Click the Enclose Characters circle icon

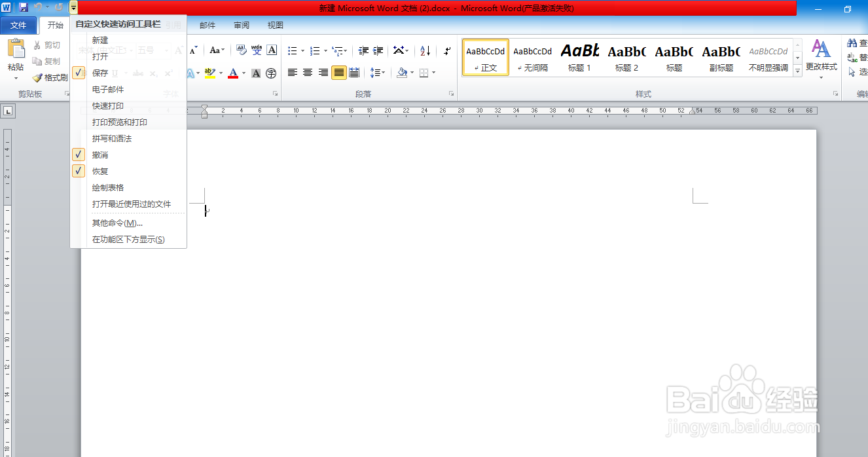click(x=271, y=73)
